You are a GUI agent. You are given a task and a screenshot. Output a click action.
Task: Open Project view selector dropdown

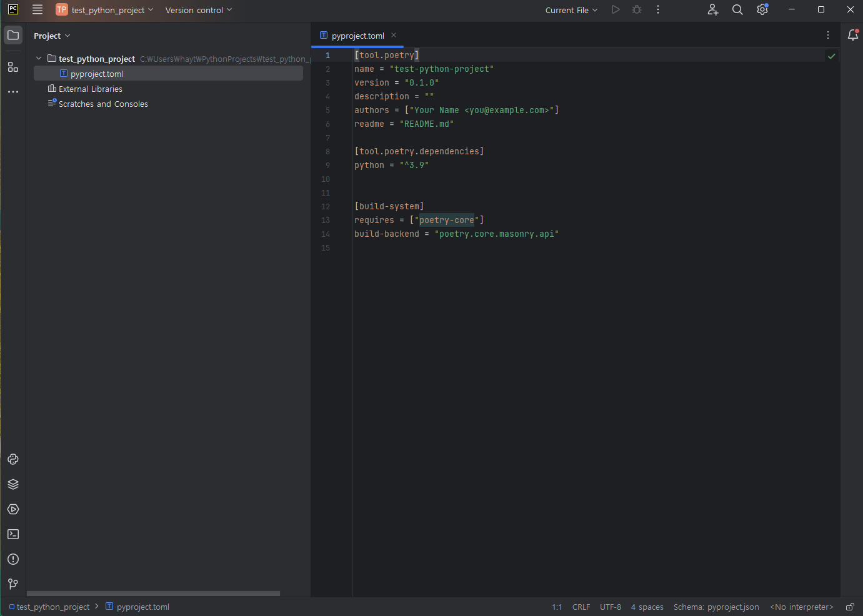[52, 36]
